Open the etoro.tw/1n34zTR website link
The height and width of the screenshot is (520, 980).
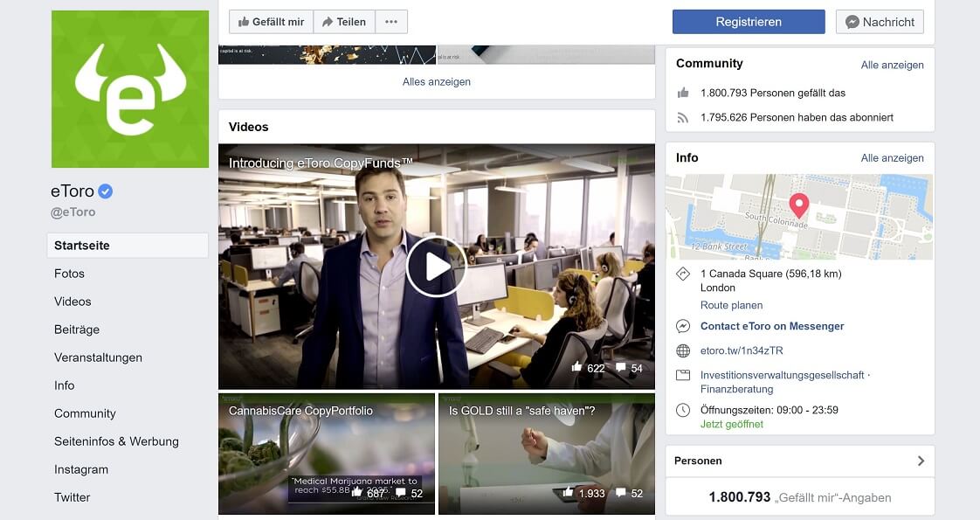(742, 350)
